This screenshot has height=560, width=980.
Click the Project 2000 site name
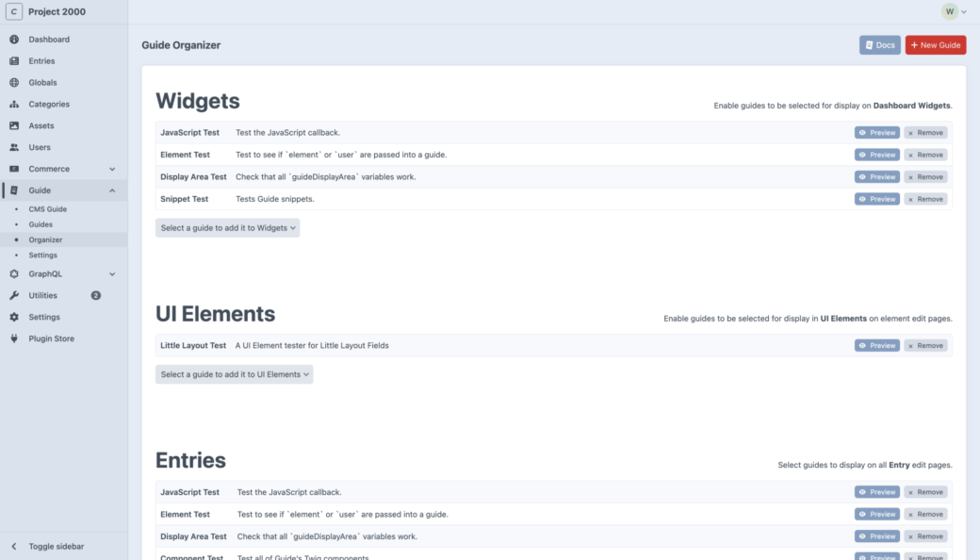pos(57,12)
